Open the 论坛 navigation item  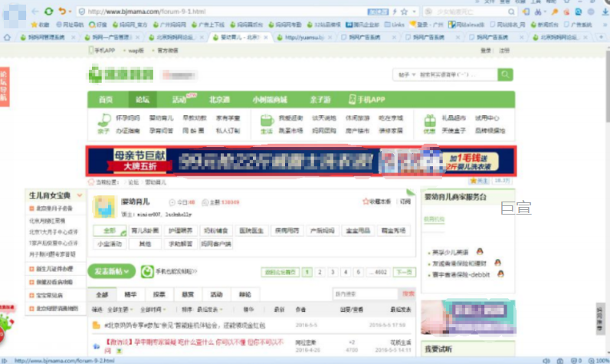pyautogui.click(x=143, y=100)
